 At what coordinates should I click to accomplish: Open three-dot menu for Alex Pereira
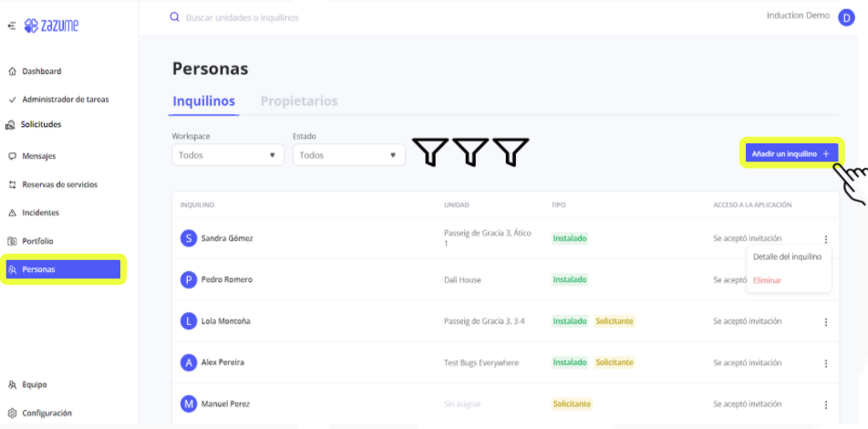(x=825, y=362)
